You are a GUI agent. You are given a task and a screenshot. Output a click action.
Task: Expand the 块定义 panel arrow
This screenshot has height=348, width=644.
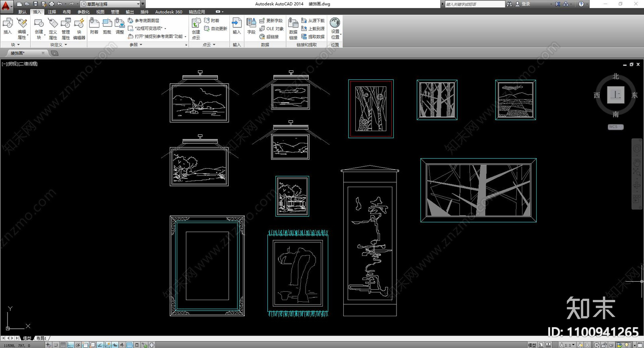[66, 45]
